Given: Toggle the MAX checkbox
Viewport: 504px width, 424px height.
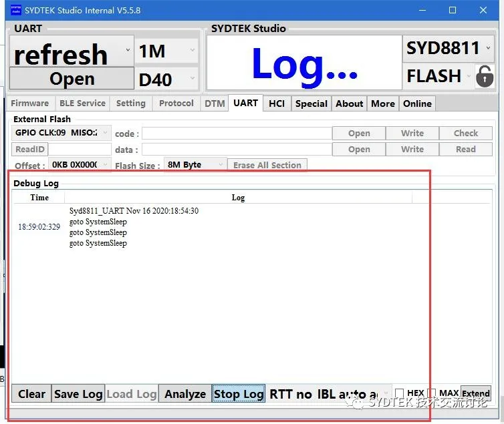Looking at the screenshot, I should pyautogui.click(x=431, y=393).
